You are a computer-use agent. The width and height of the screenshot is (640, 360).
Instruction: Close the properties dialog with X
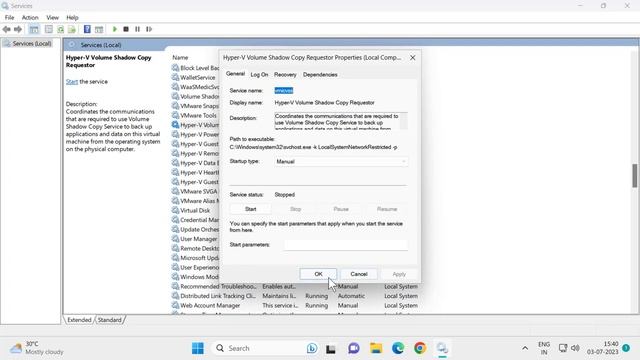point(413,58)
